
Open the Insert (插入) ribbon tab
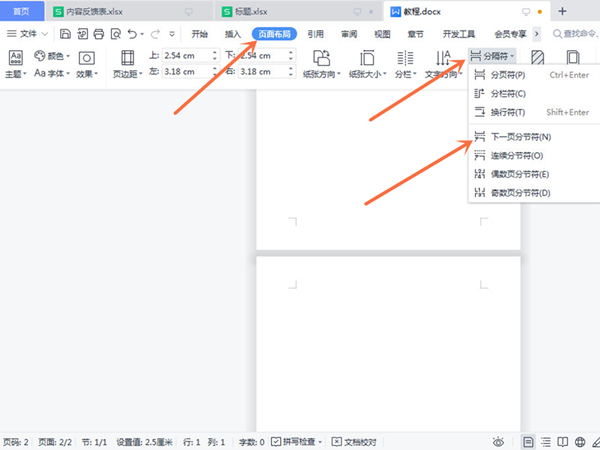coord(233,34)
